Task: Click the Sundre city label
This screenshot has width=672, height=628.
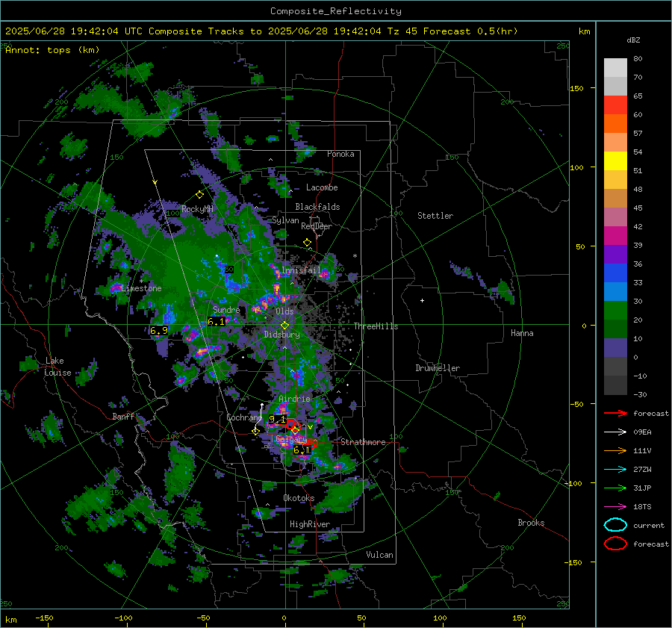Action: [226, 309]
